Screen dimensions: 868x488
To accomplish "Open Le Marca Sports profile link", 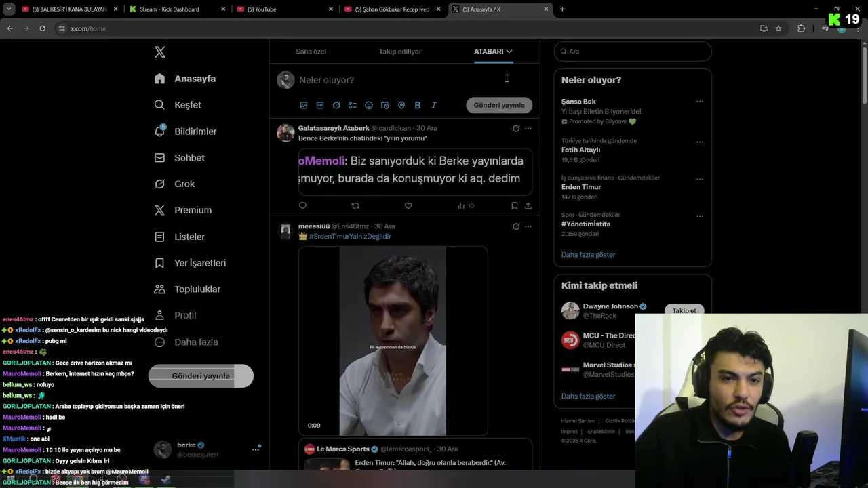I will tap(342, 449).
